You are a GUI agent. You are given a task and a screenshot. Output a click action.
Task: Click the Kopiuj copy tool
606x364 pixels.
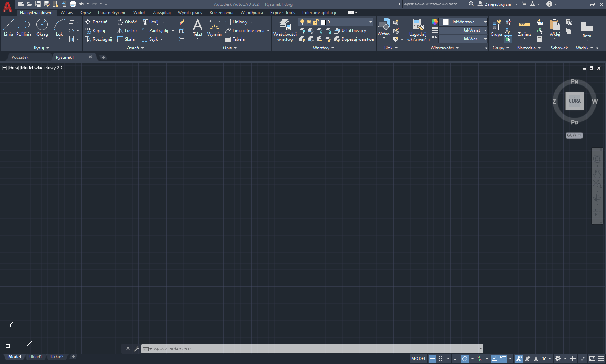95,31
